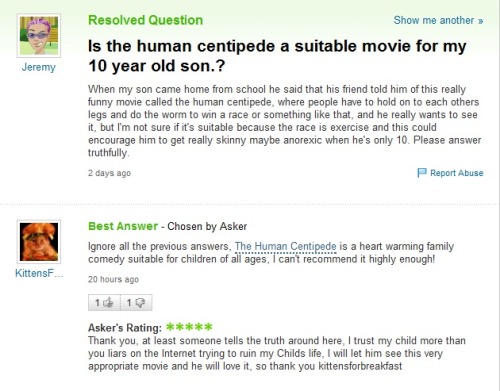Open the KittensF... cat avatar image
This screenshot has height=391, width=500.
(39, 242)
